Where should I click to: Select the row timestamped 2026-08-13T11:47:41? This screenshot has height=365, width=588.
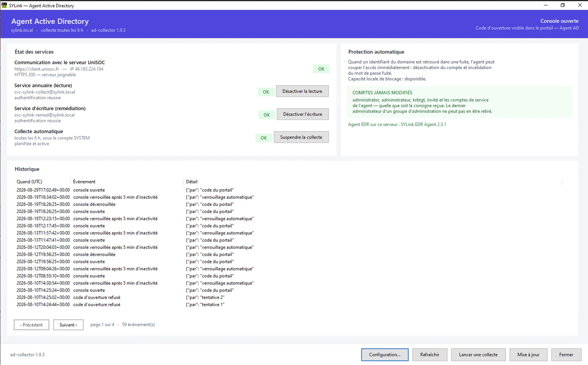click(288, 240)
